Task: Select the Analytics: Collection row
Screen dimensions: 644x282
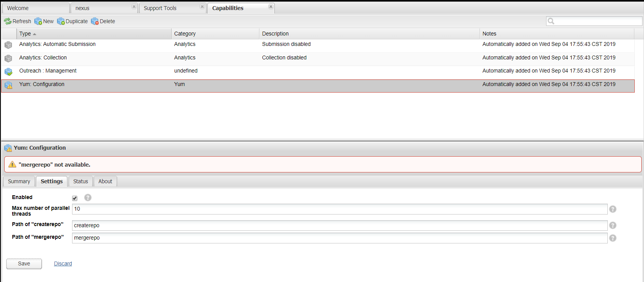Action: pyautogui.click(x=43, y=57)
